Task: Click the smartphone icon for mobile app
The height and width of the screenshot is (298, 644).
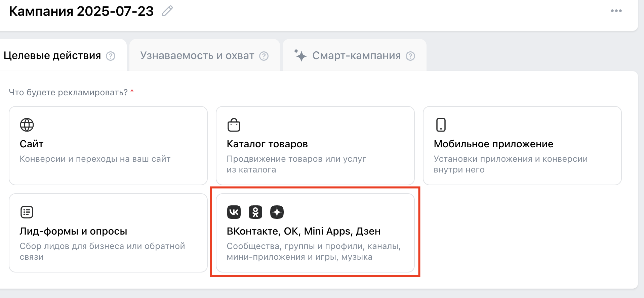Action: coord(441,125)
